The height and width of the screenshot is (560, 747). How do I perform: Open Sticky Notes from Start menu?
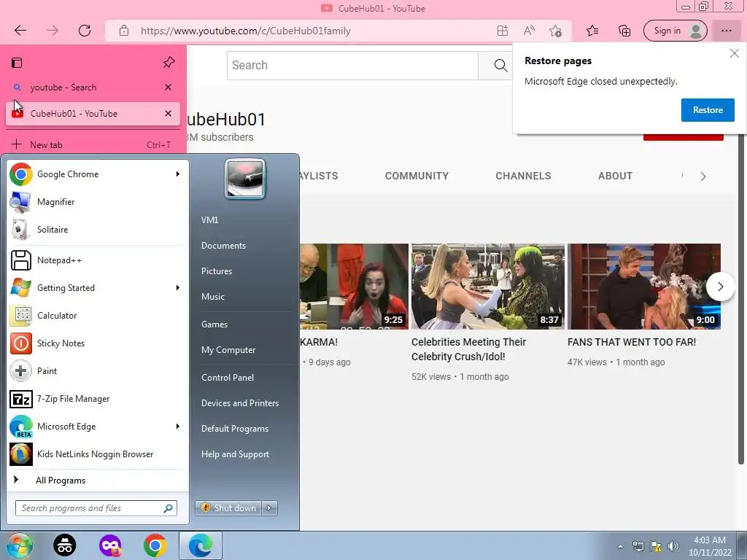pos(97,343)
